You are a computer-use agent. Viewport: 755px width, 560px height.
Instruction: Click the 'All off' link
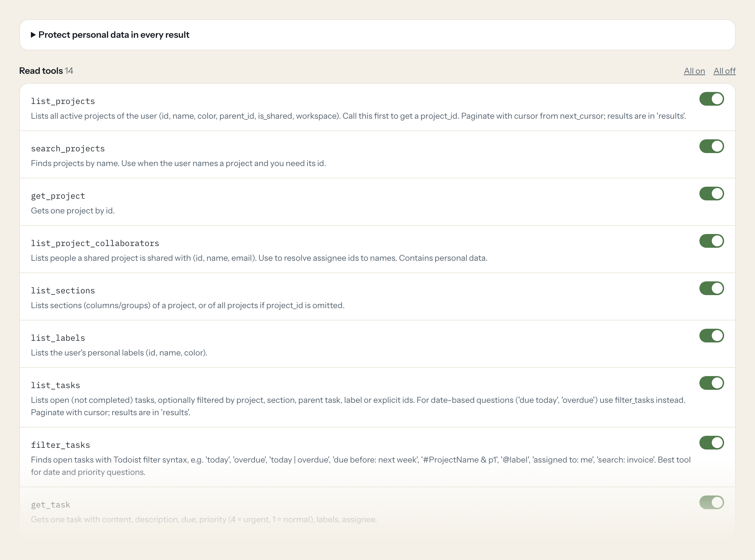[x=724, y=71]
